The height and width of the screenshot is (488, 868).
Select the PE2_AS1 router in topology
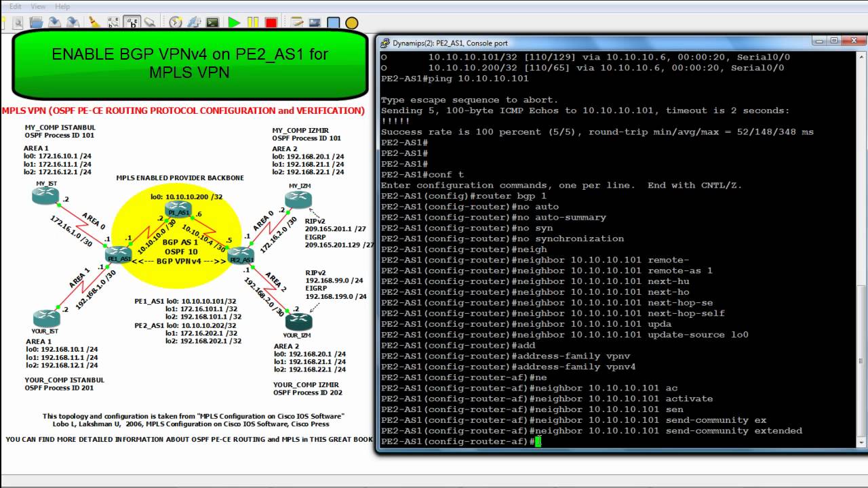pyautogui.click(x=241, y=254)
